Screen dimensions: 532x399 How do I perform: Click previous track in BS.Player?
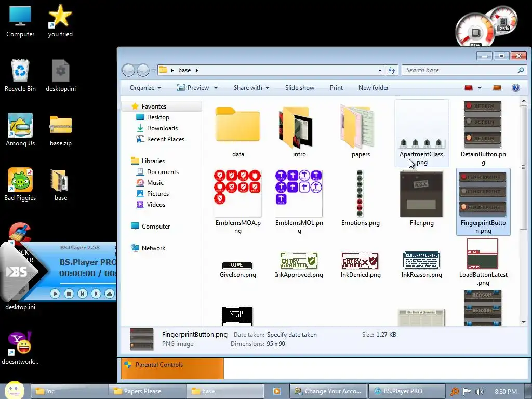(x=83, y=294)
